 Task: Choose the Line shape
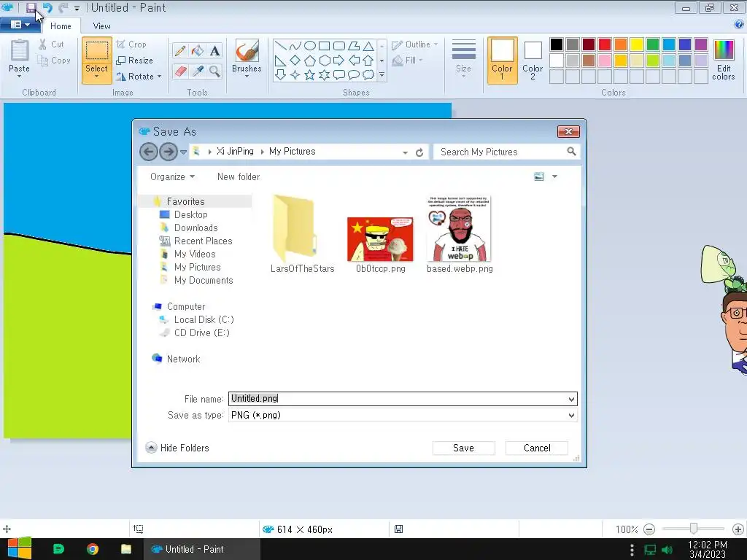(x=281, y=46)
